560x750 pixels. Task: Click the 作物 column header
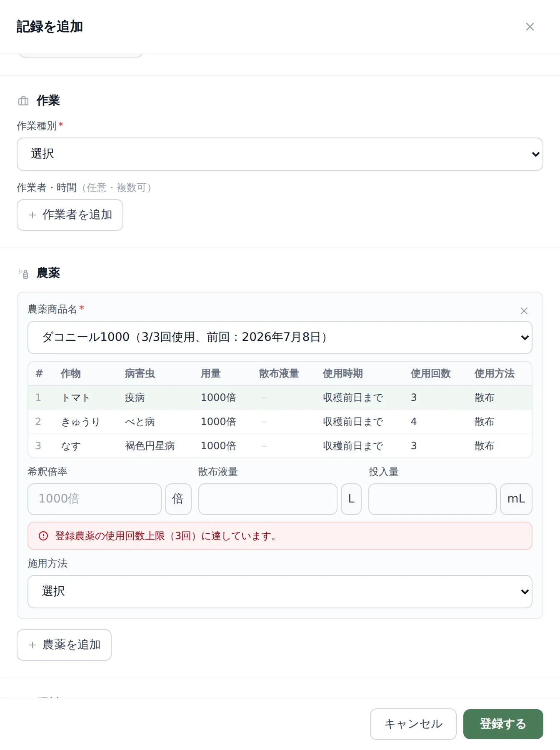71,374
